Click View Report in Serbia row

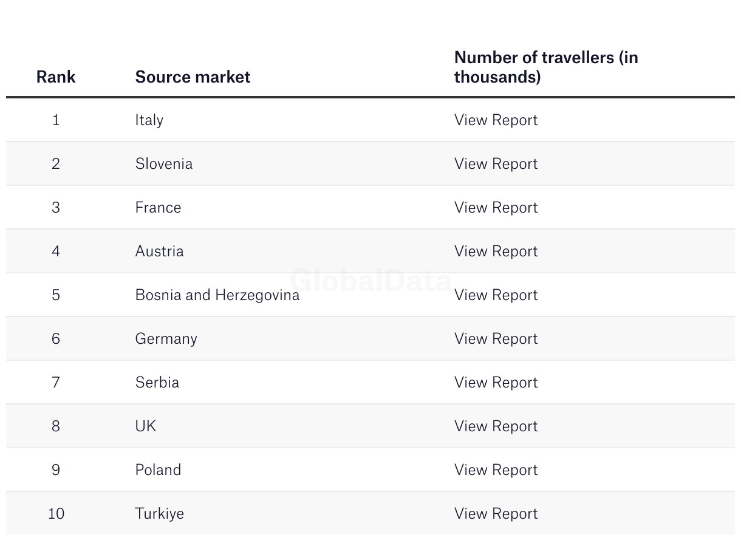pos(496,383)
